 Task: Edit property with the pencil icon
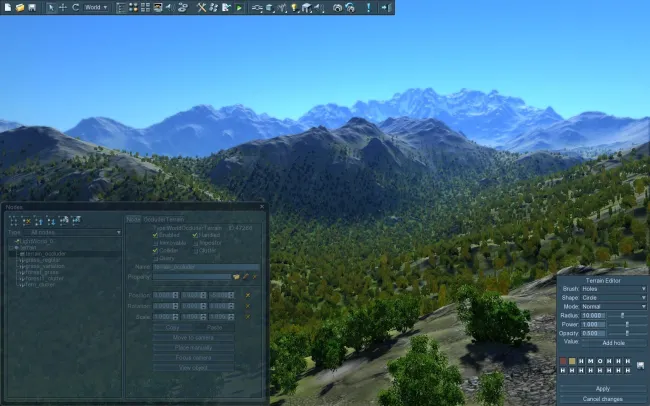tap(246, 277)
